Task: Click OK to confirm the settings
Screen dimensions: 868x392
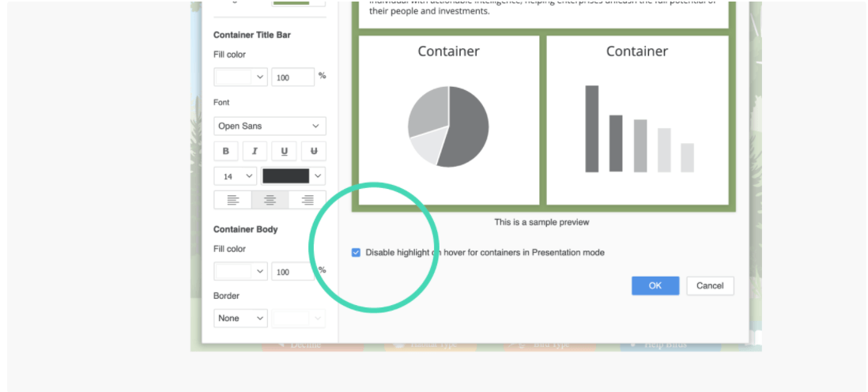Action: [x=655, y=285]
